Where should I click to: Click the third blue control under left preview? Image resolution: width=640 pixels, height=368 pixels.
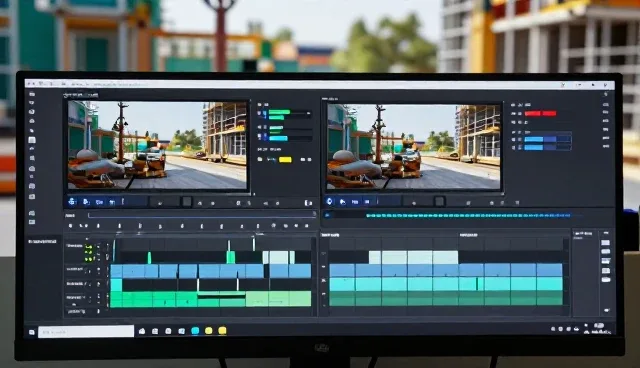pyautogui.click(x=99, y=202)
